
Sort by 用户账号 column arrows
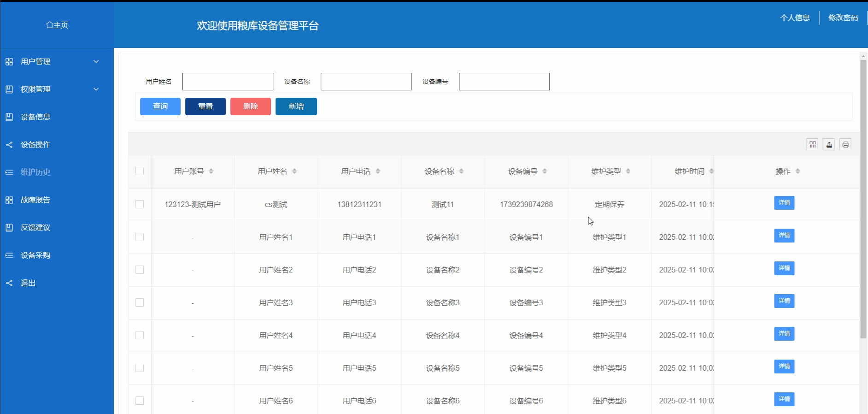(211, 172)
